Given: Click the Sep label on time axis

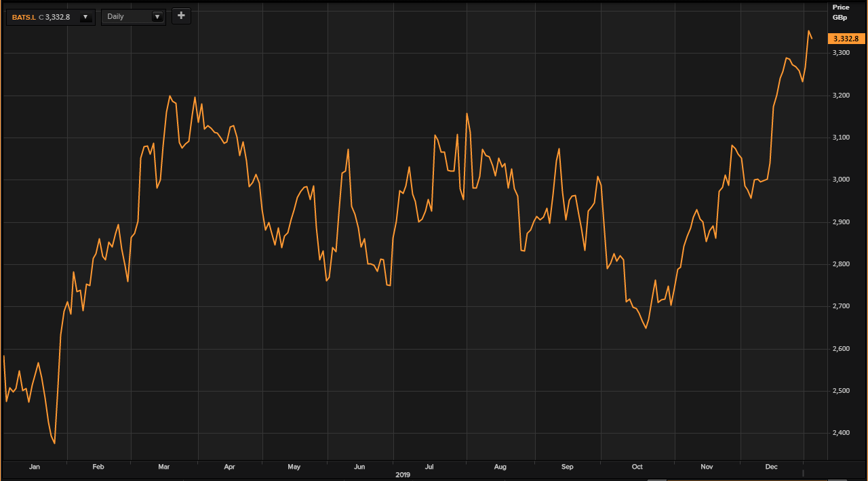Looking at the screenshot, I should pyautogui.click(x=568, y=467).
